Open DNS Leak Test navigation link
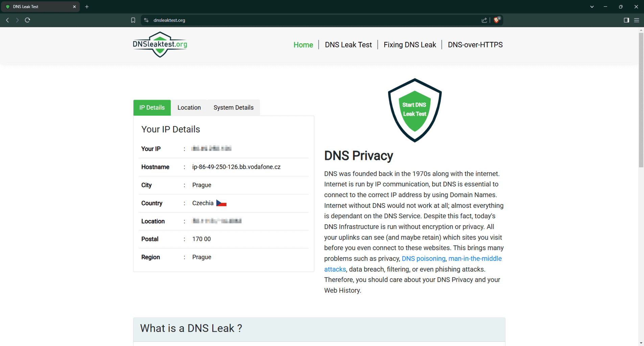Screen dimensions: 644x346 click(348, 45)
